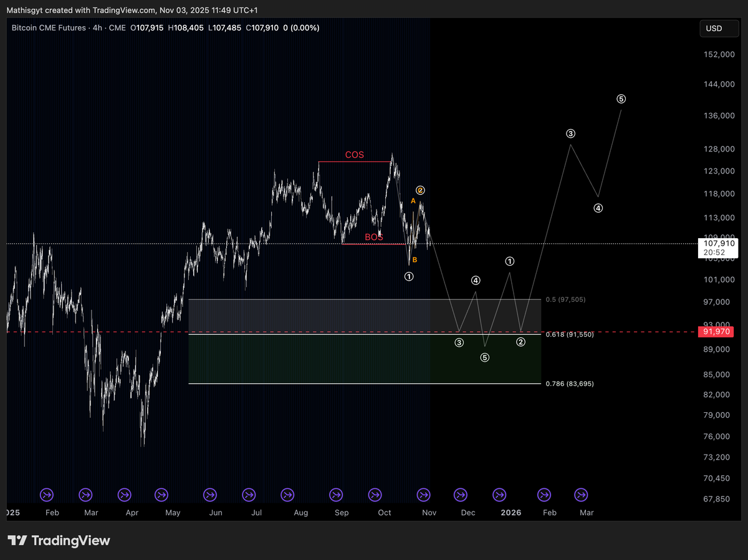The height and width of the screenshot is (560, 748).
Task: Click the TradingView logo
Action: point(59,541)
